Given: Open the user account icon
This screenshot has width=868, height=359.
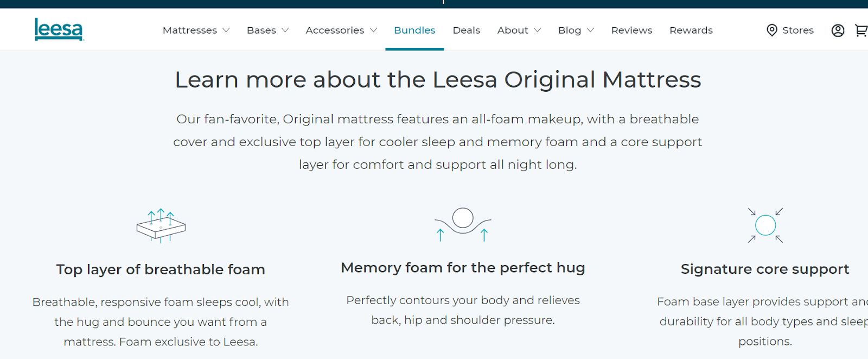Looking at the screenshot, I should point(838,30).
